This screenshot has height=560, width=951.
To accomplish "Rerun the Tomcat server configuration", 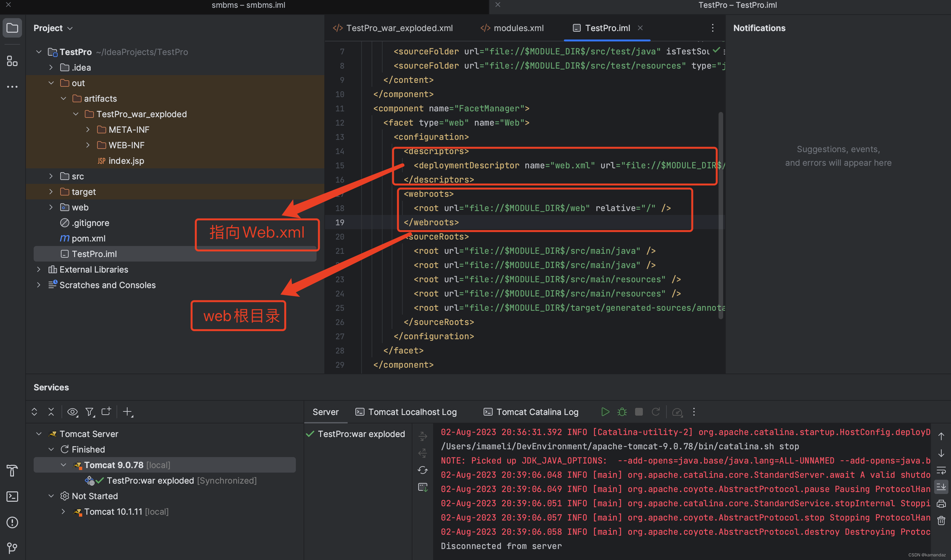I will 656,412.
